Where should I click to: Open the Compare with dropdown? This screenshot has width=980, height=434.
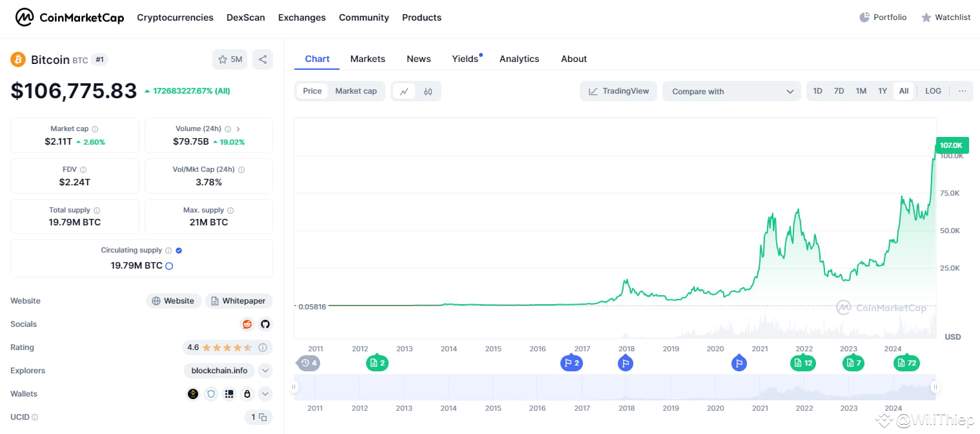coord(731,91)
